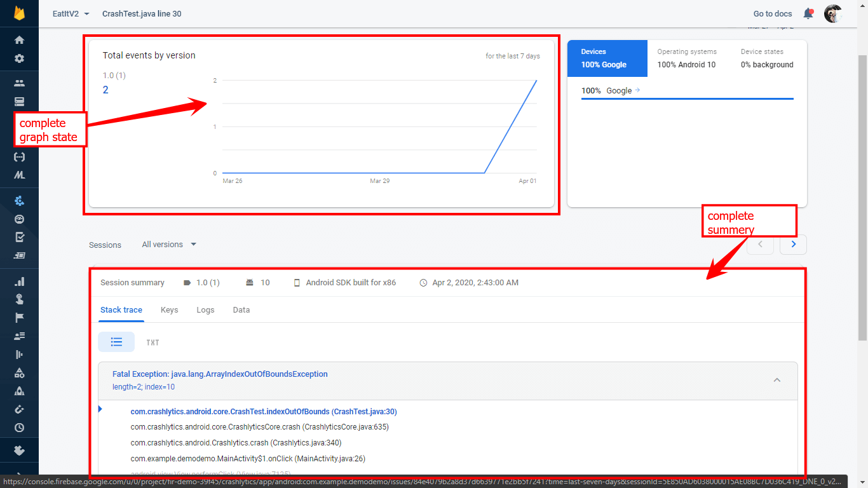This screenshot has height=488, width=868.
Task: Open ML Kit icon in sidebar
Action: (x=19, y=175)
